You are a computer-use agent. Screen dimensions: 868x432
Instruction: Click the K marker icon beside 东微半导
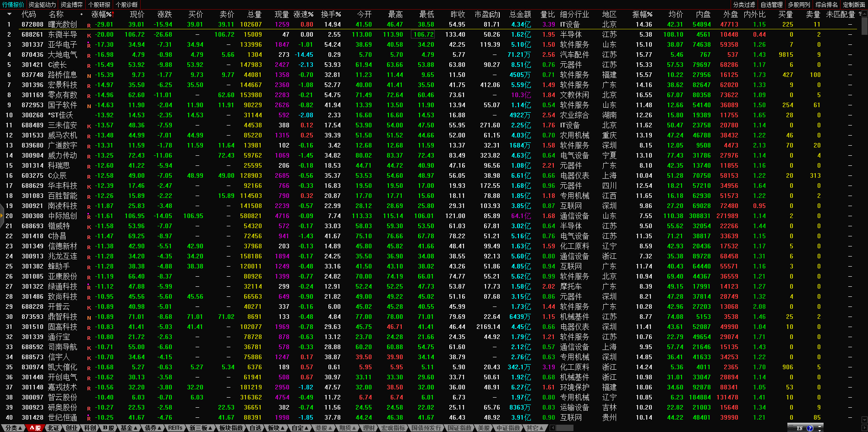89,35
